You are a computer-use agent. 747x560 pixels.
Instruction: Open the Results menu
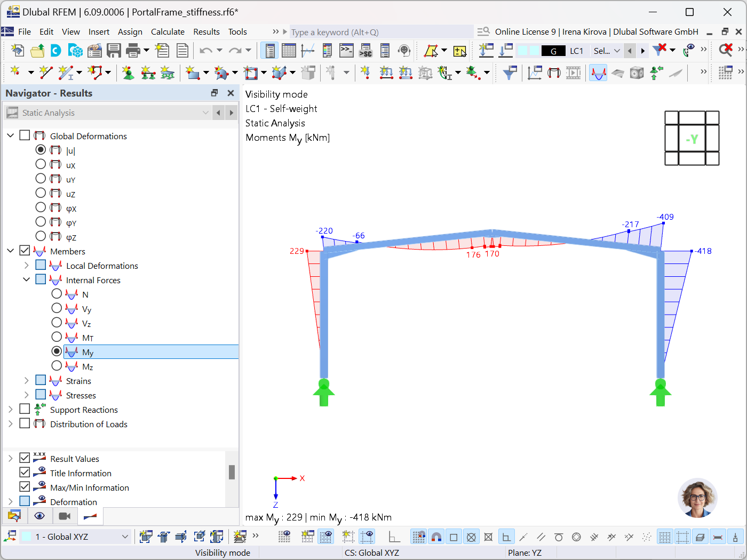click(206, 31)
